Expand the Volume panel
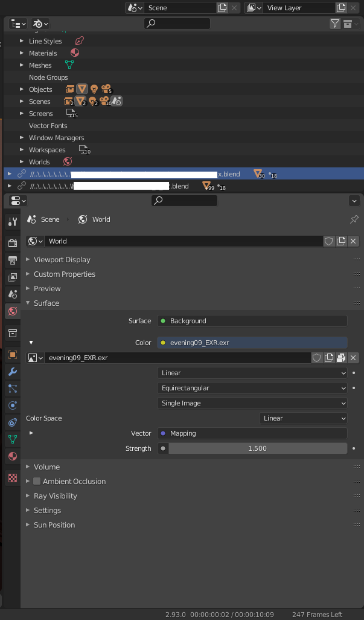The image size is (364, 620). coord(46,467)
